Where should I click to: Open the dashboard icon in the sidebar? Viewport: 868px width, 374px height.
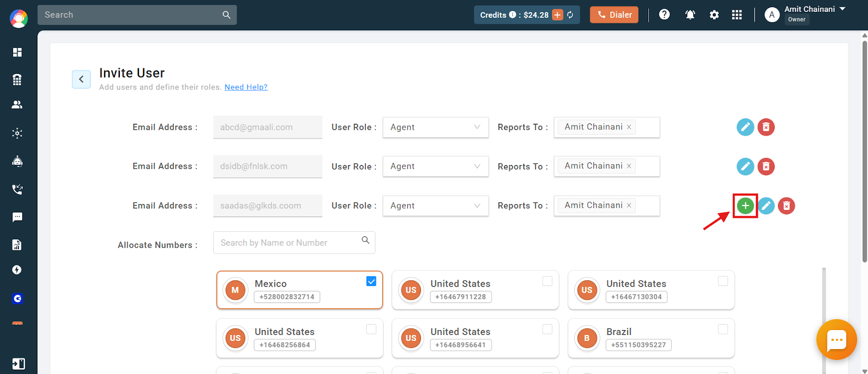click(x=17, y=52)
